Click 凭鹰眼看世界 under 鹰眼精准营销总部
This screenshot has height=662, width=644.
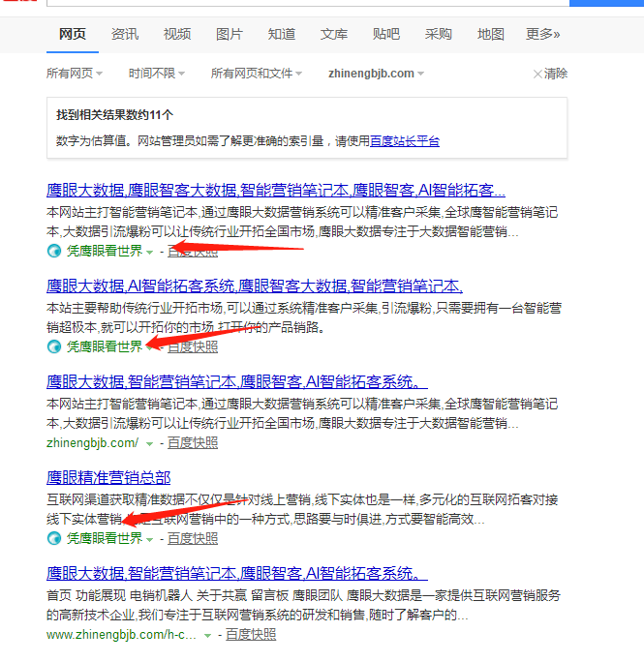point(105,538)
